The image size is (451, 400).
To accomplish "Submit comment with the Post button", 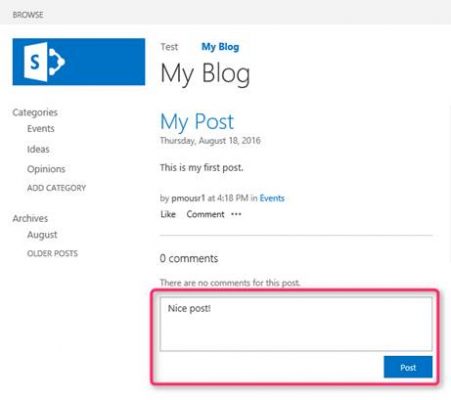I will tap(408, 367).
